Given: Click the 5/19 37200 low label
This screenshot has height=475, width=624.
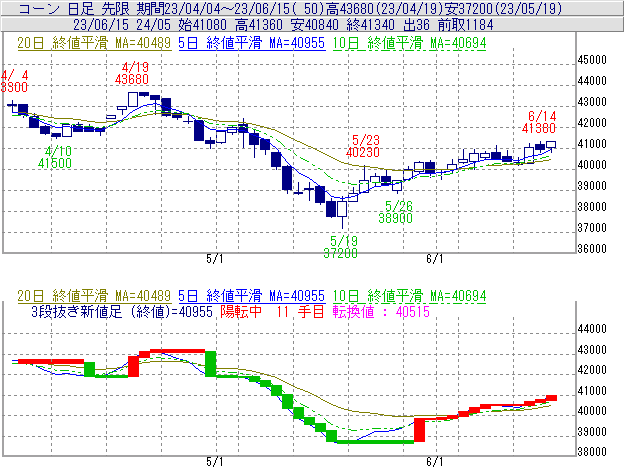Looking at the screenshot, I should pyautogui.click(x=341, y=247).
